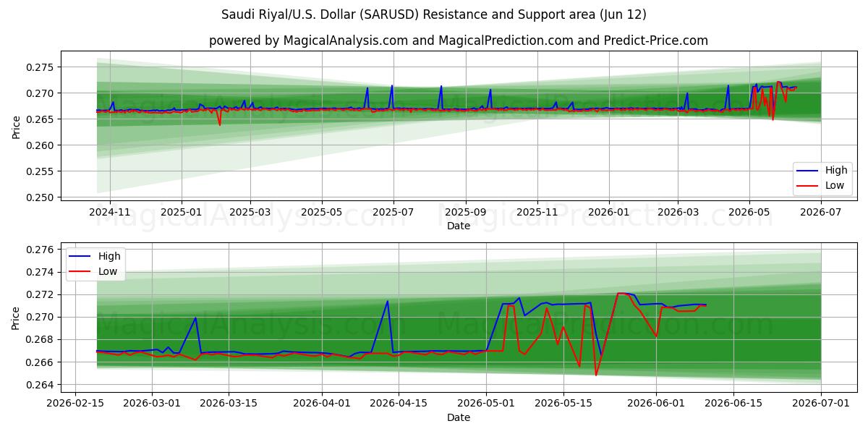
Task: Click the bottom chart y-axis value '0.270'
Action: click(x=41, y=317)
